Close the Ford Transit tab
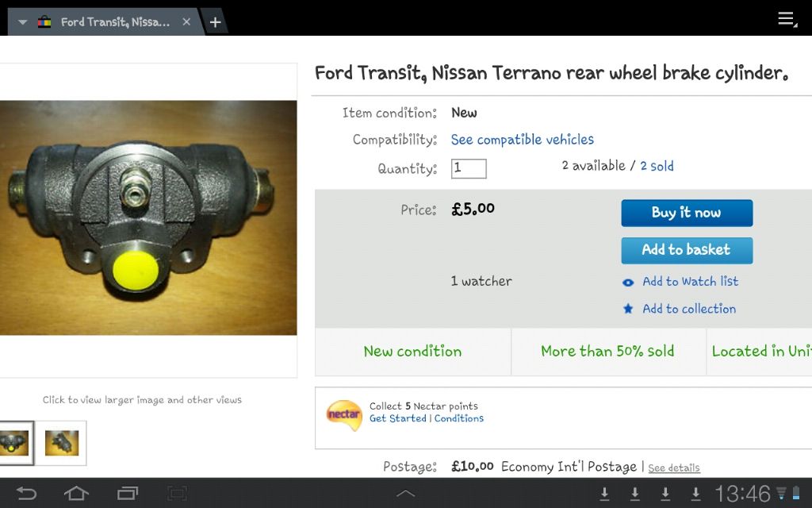The height and width of the screenshot is (508, 812). [x=186, y=21]
